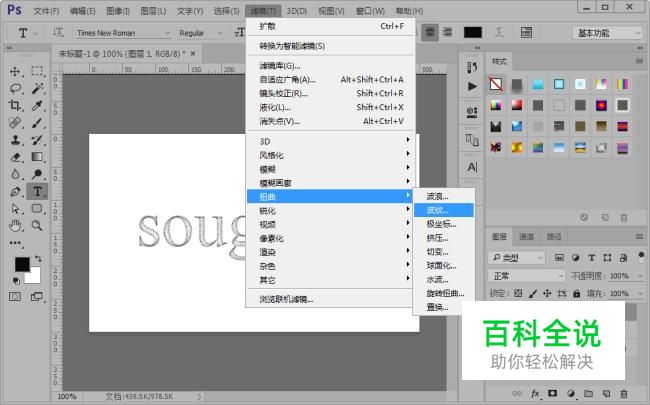
Task: Select the Blur tool
Action: [x=15, y=174]
